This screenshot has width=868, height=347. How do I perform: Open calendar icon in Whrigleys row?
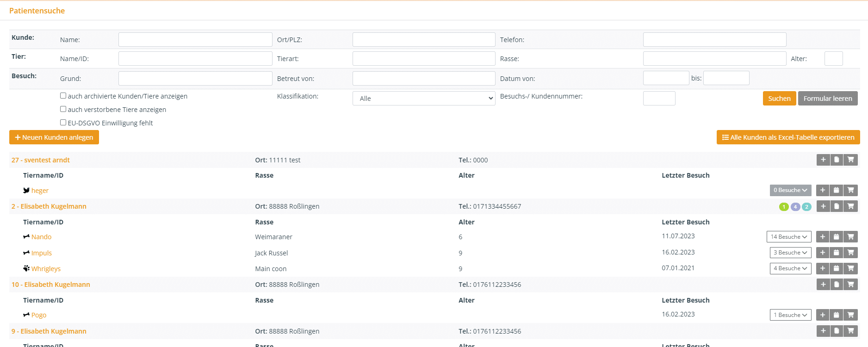(x=836, y=268)
